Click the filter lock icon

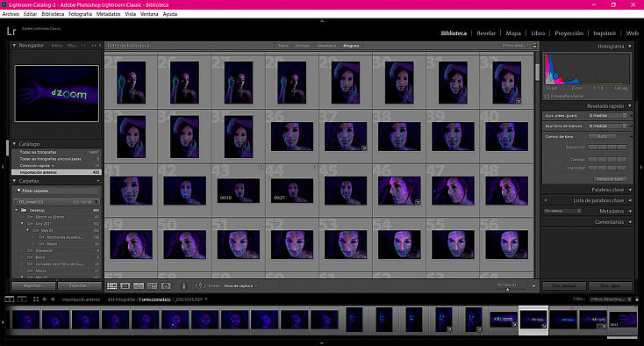pyautogui.click(x=534, y=46)
